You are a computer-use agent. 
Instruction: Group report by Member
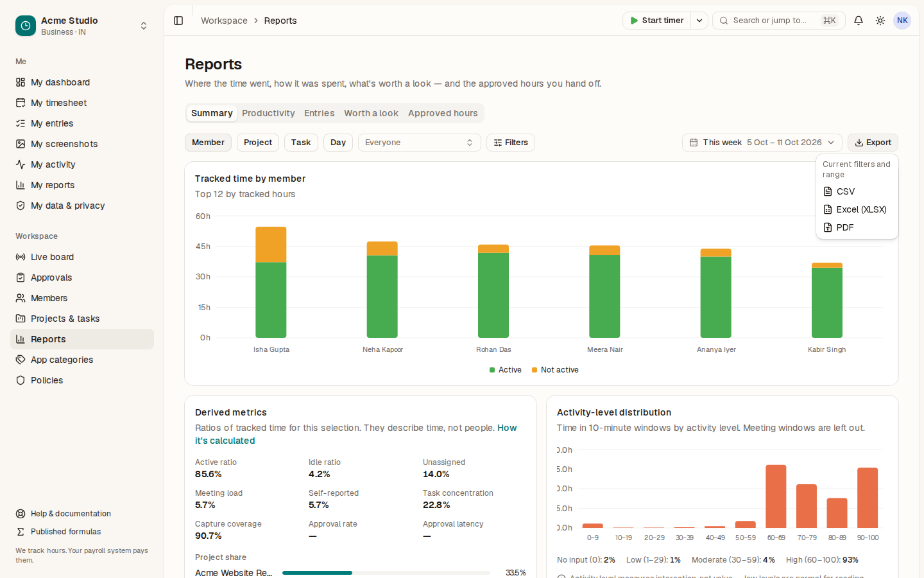click(x=208, y=143)
